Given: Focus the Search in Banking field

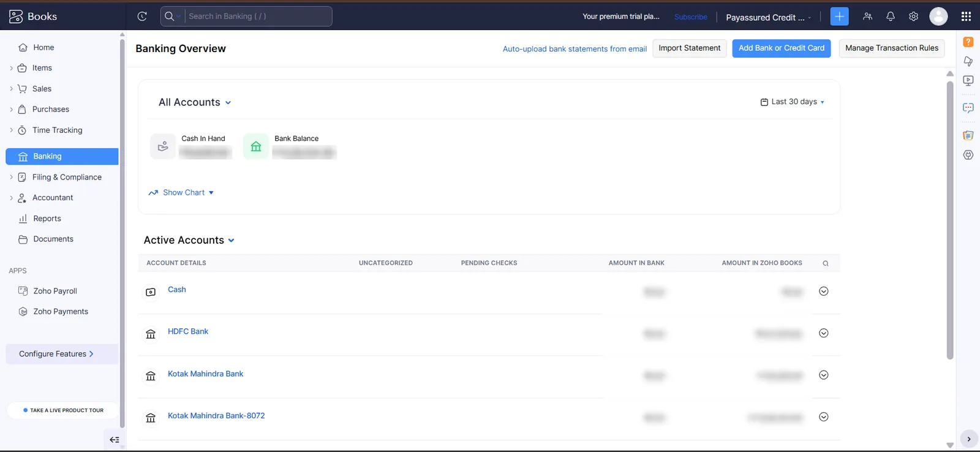Looking at the screenshot, I should point(258,17).
